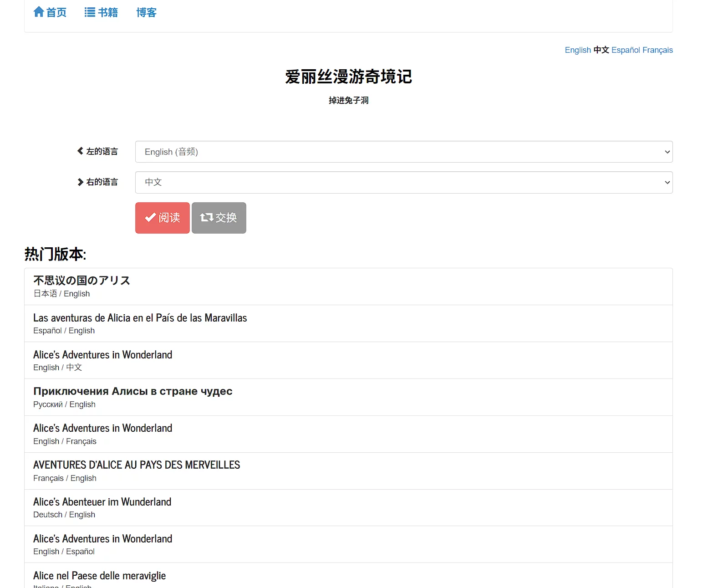This screenshot has height=588, width=718.
Task: Open the right language dropdown showing 中文
Action: 403,182
